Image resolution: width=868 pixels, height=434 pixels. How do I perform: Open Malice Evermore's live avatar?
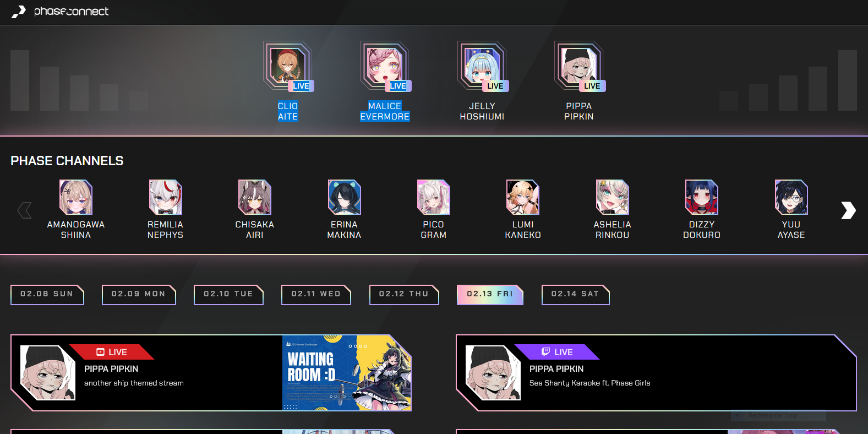pyautogui.click(x=385, y=66)
